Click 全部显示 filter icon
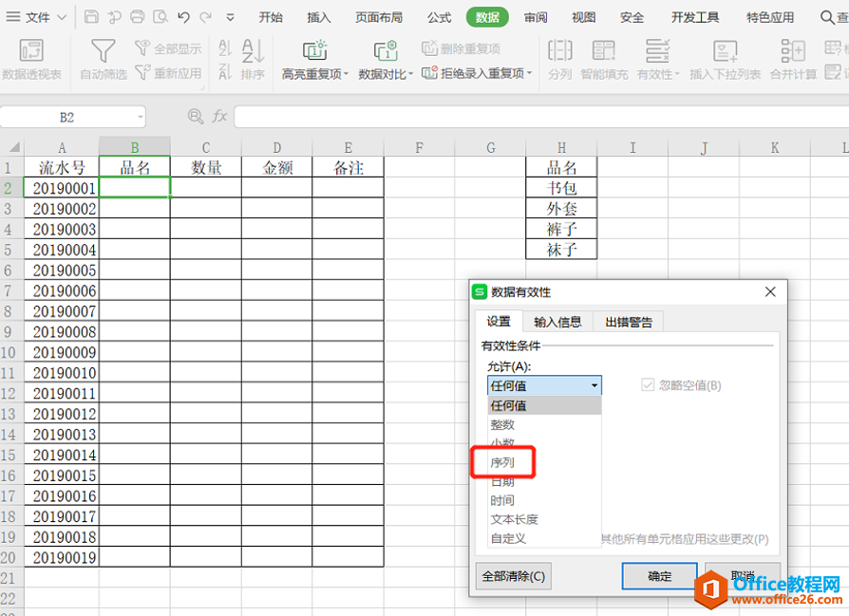Screen dimensions: 849x616 [x=141, y=47]
